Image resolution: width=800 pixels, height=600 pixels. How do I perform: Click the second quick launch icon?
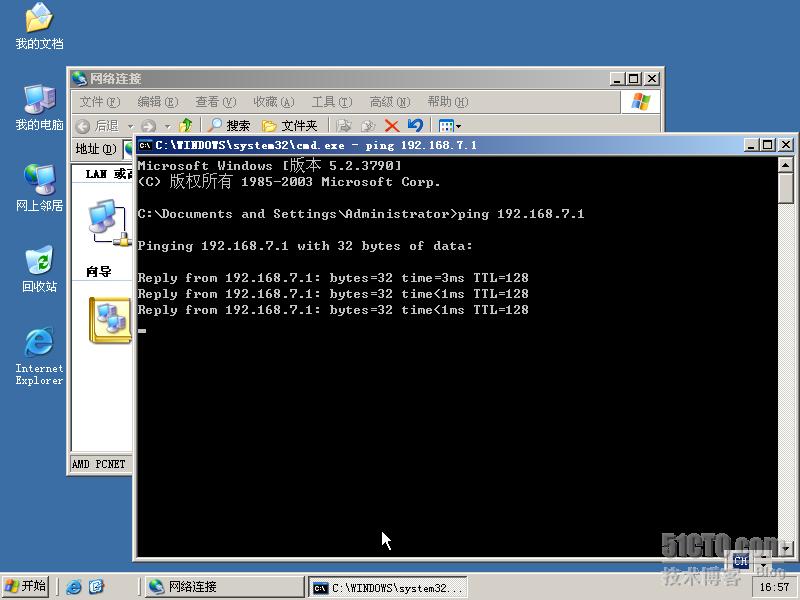point(96,587)
